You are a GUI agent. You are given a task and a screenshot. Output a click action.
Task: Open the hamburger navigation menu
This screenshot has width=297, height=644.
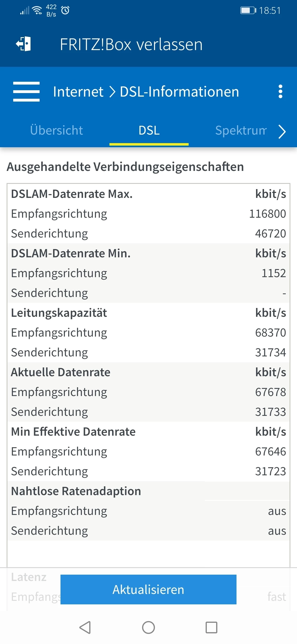click(x=26, y=91)
